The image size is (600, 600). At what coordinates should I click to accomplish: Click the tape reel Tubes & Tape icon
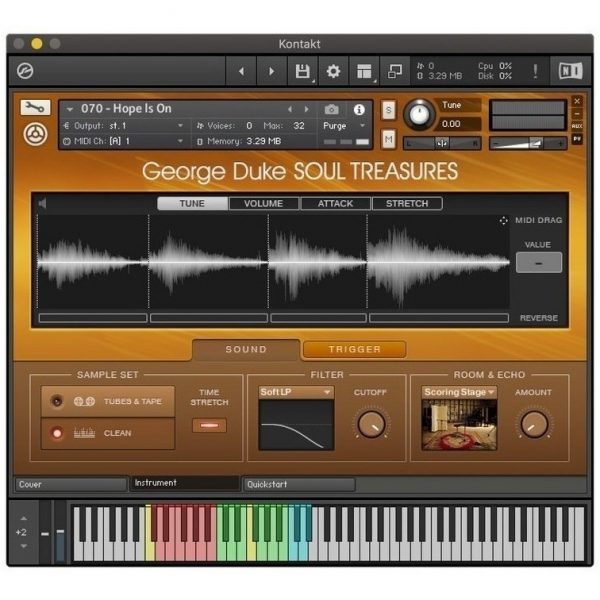[x=84, y=401]
